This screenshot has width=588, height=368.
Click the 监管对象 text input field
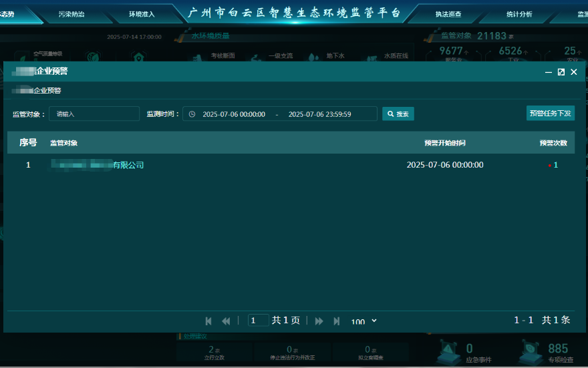click(x=94, y=114)
